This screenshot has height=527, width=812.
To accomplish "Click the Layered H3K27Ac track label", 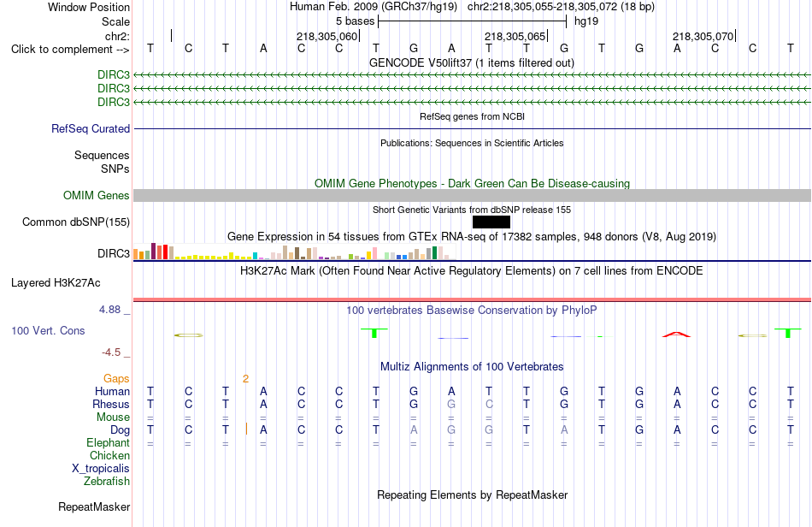I will [x=56, y=283].
